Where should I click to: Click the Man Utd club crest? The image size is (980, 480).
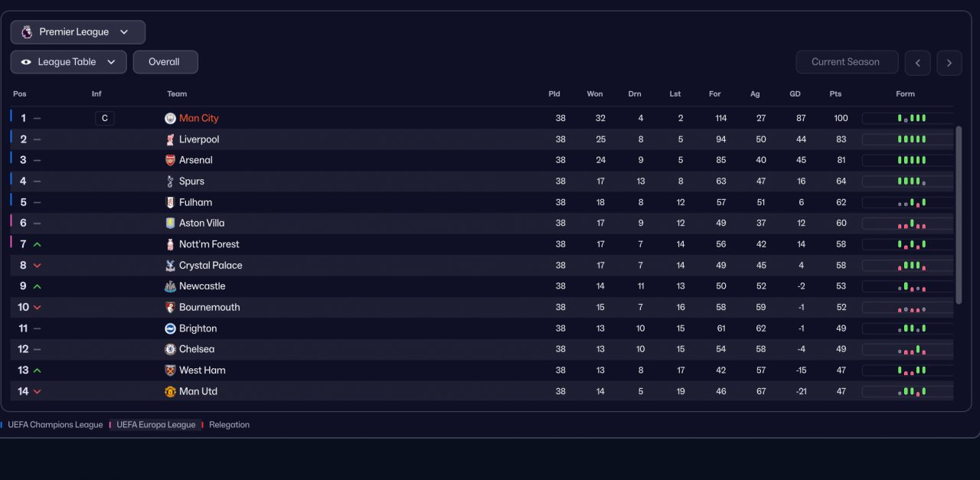[170, 391]
